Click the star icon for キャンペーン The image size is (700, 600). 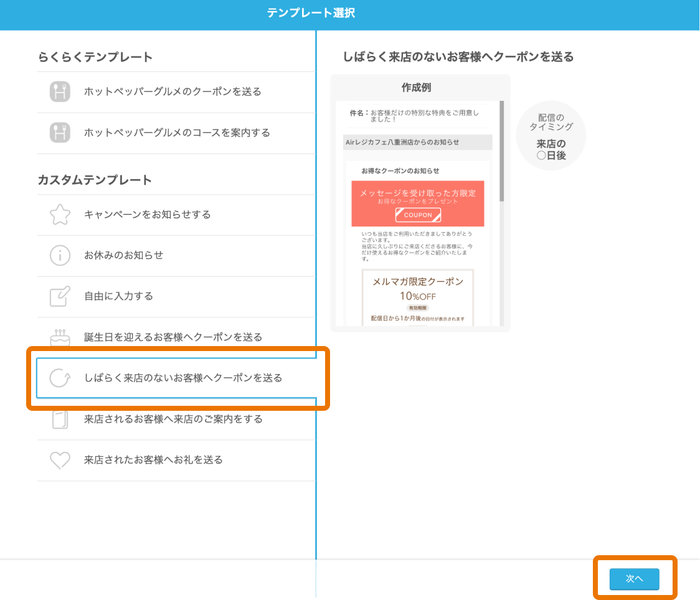click(60, 214)
